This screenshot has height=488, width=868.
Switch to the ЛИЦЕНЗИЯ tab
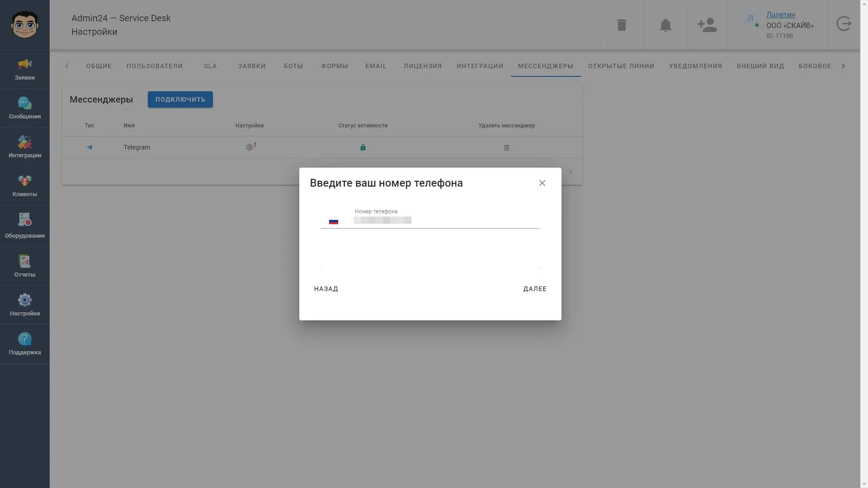423,66
